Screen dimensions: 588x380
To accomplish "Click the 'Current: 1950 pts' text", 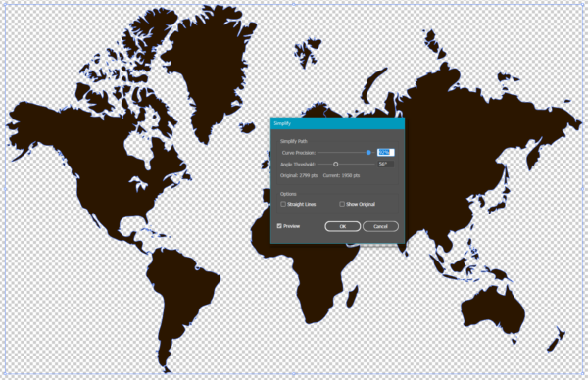I will point(341,175).
